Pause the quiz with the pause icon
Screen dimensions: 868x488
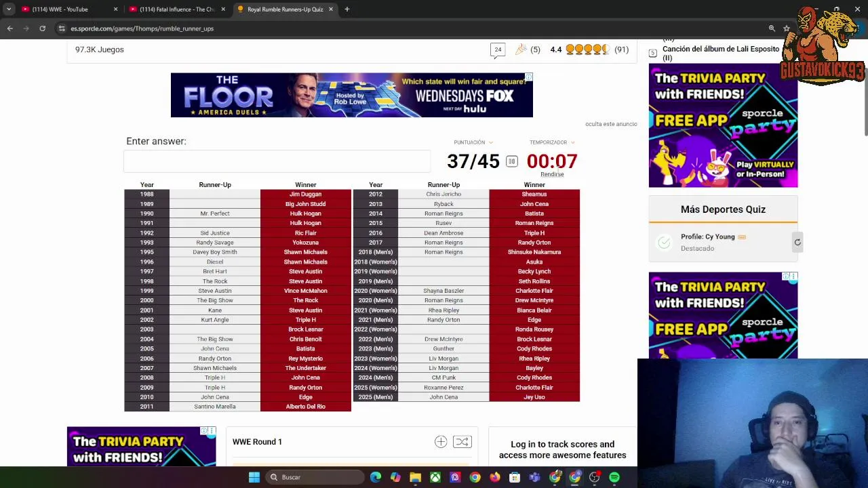pyautogui.click(x=511, y=161)
